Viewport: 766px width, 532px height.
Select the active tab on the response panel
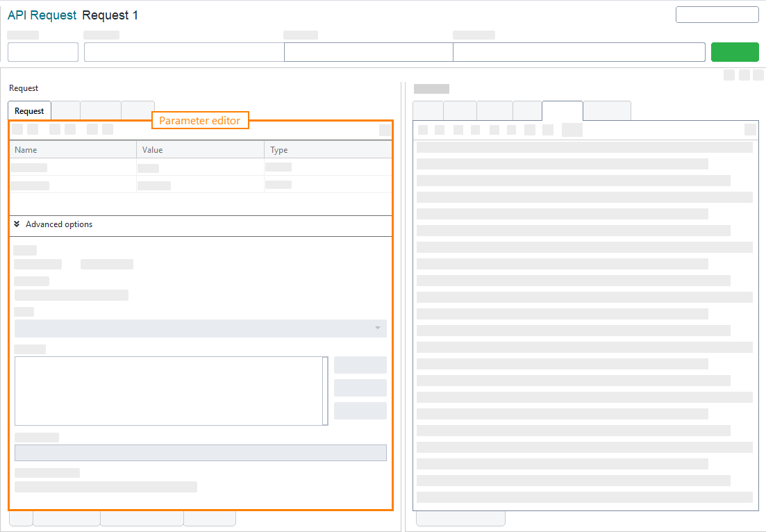pos(562,110)
